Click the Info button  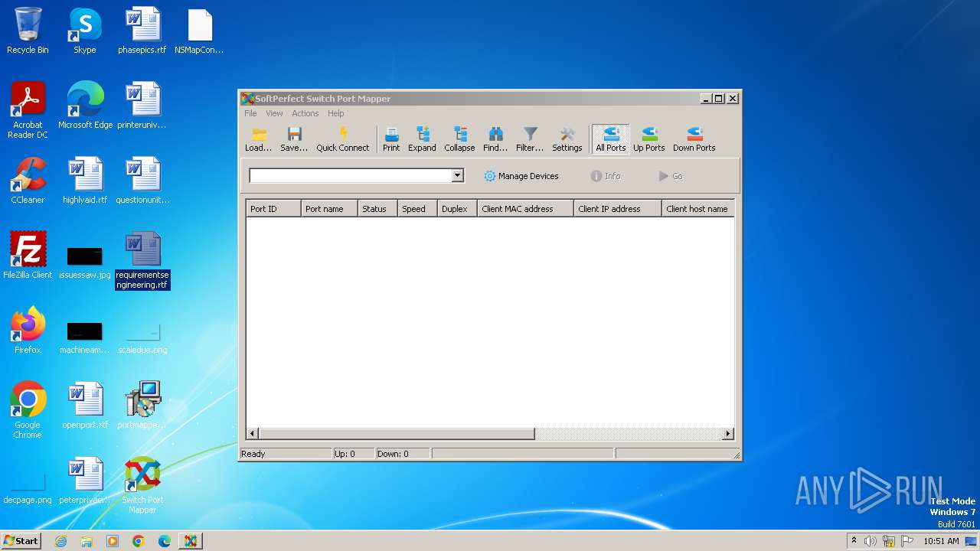(606, 176)
